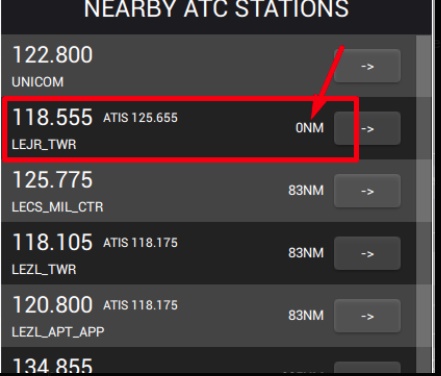The height and width of the screenshot is (376, 441).
Task: Click the 0NM distance for LEJR_TWR
Action: [309, 128]
